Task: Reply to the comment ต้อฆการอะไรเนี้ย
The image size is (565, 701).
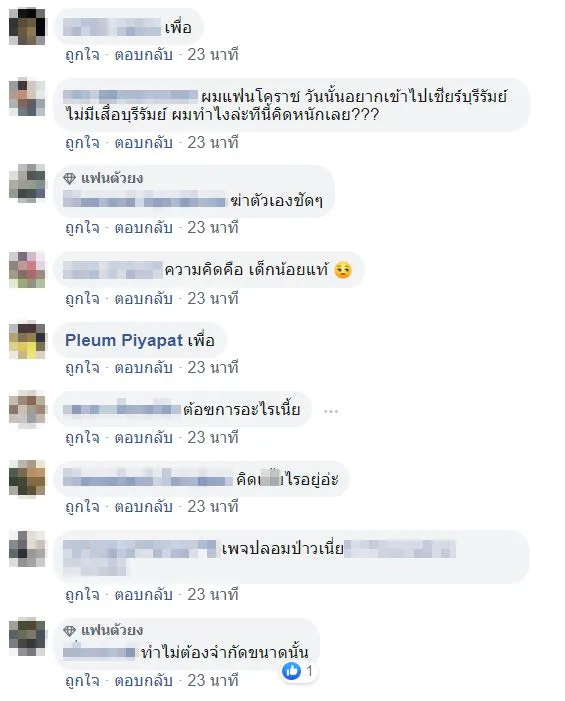Action: 143,437
